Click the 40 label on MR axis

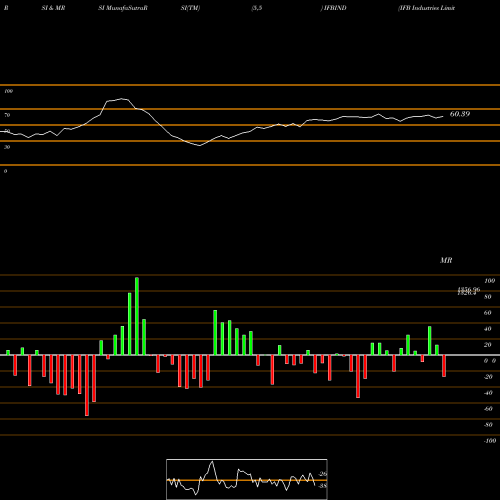point(488,329)
